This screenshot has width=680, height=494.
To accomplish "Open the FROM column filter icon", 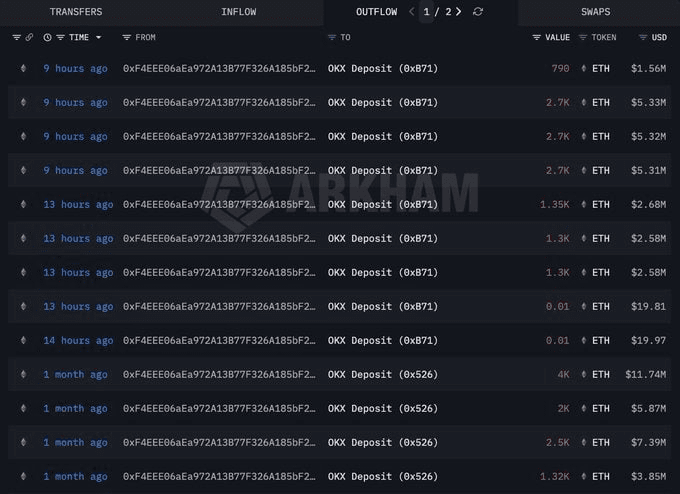I will point(126,37).
